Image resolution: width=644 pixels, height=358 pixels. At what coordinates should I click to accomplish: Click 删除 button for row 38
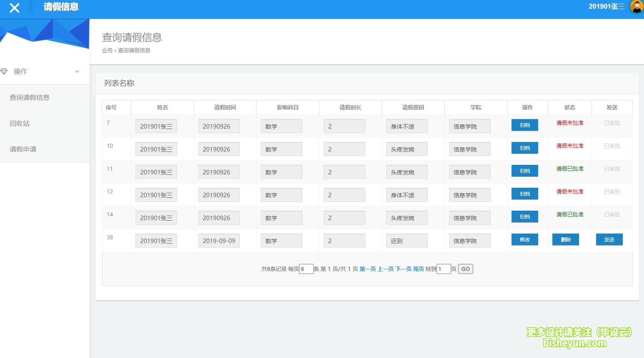point(566,239)
